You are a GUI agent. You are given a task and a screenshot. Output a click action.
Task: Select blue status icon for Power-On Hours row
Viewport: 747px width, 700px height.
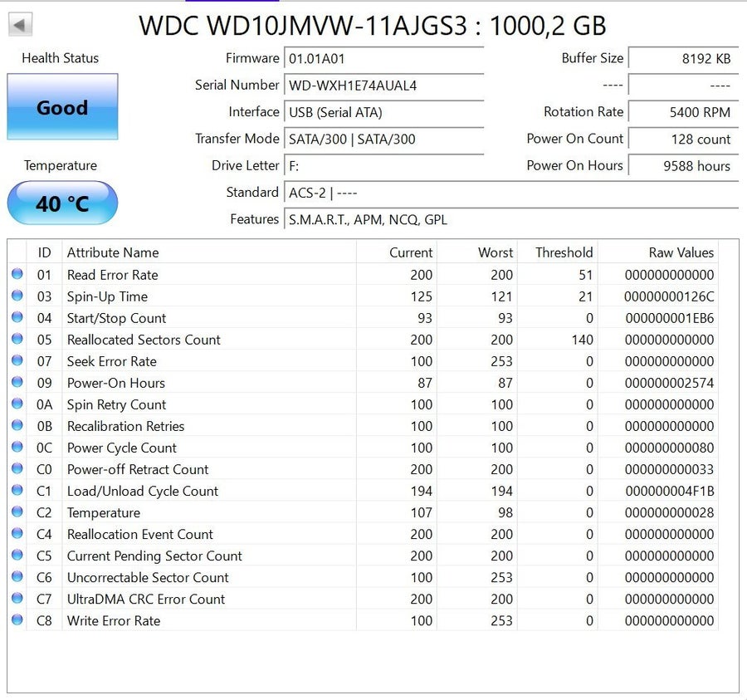[17, 382]
